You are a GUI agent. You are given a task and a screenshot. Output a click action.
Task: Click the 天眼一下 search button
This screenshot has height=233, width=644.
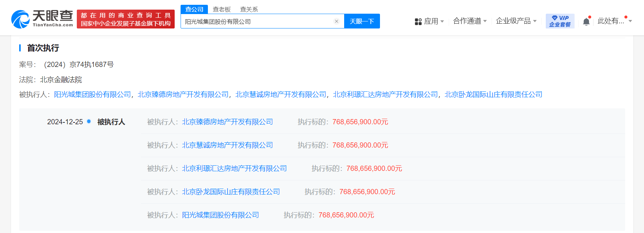[x=362, y=21]
